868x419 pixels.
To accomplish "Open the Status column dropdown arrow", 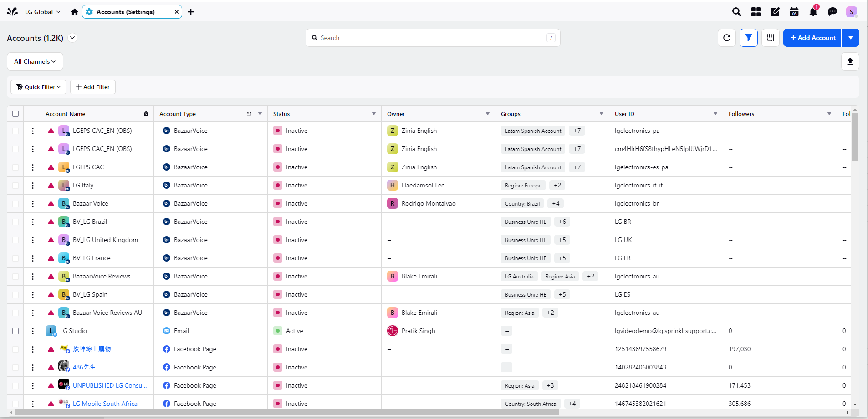I will [374, 114].
